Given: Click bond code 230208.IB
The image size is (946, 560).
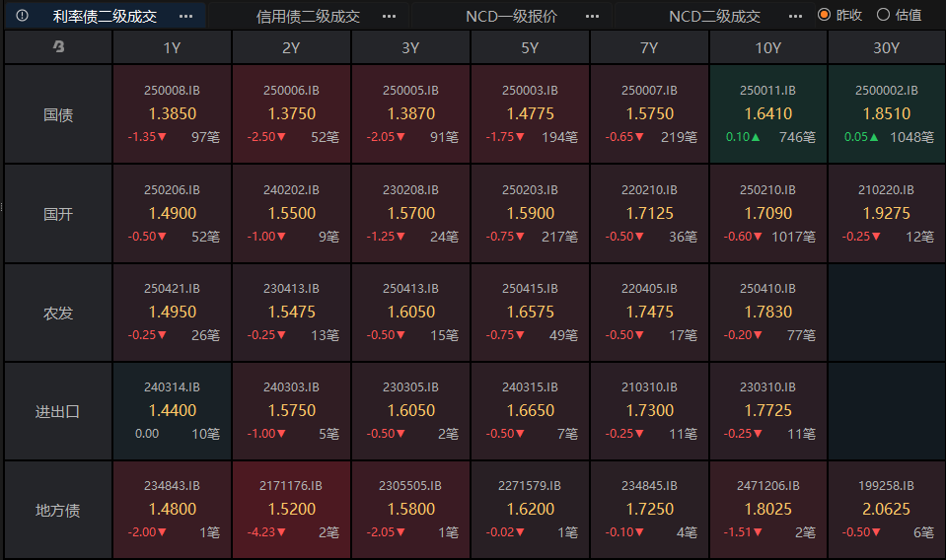Looking at the screenshot, I should (411, 190).
